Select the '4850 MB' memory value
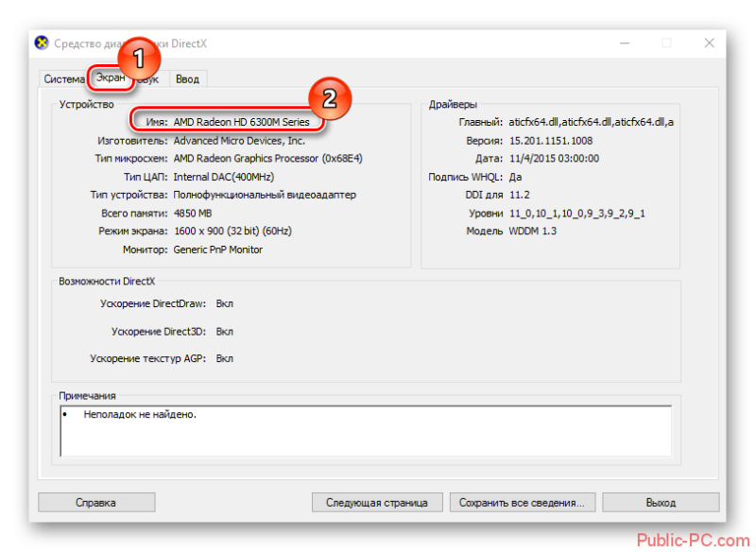756x552 pixels. (193, 213)
